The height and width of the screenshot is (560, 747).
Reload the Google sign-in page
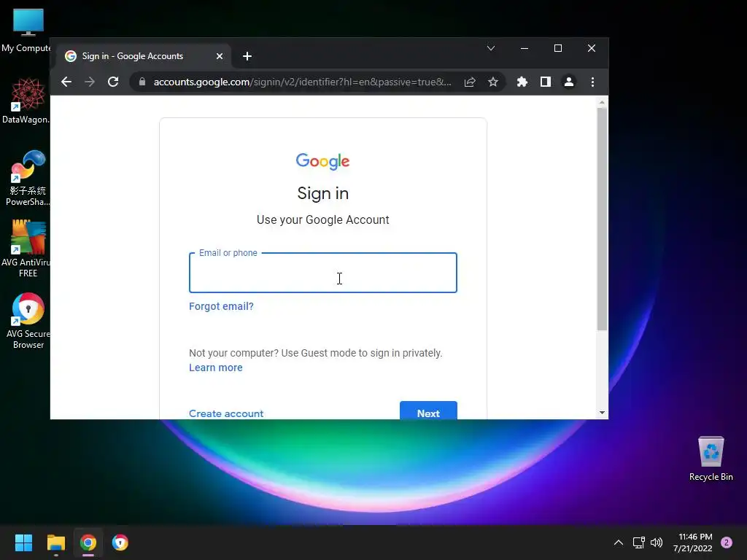click(113, 82)
